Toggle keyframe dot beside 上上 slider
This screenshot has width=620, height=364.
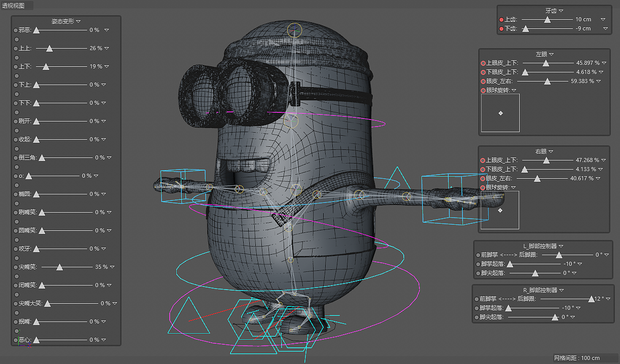pos(16,48)
